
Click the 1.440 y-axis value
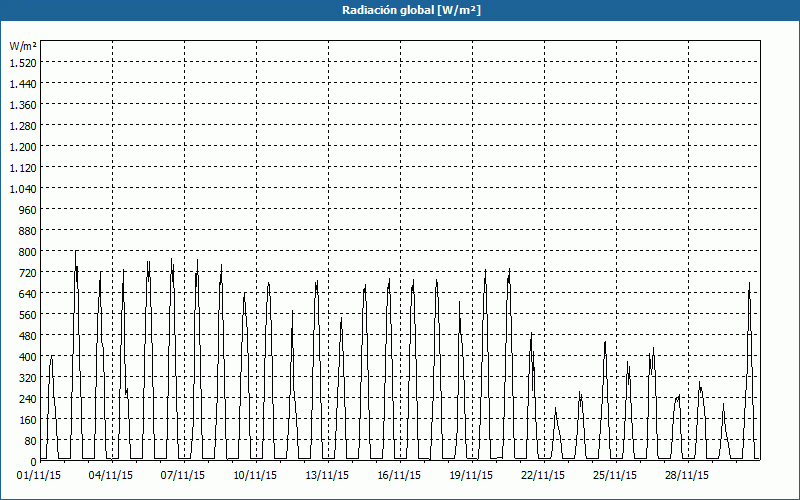(x=23, y=84)
